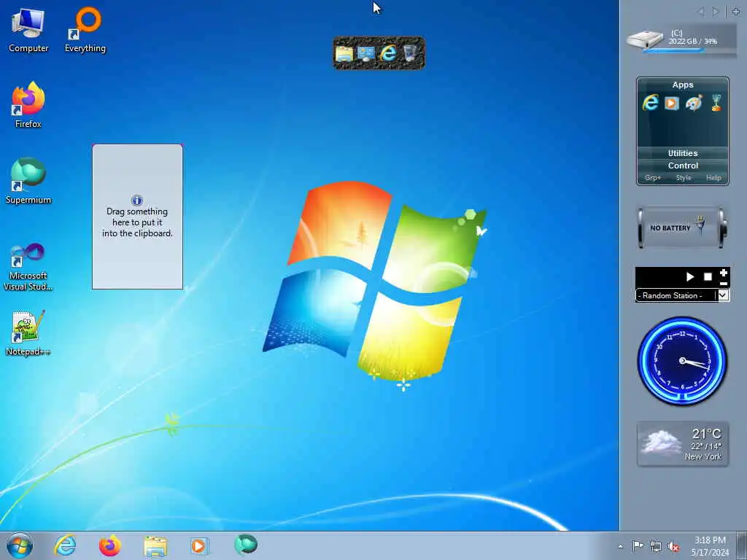Stop the radio playback
Viewport: 747px width, 560px height.
coord(708,276)
